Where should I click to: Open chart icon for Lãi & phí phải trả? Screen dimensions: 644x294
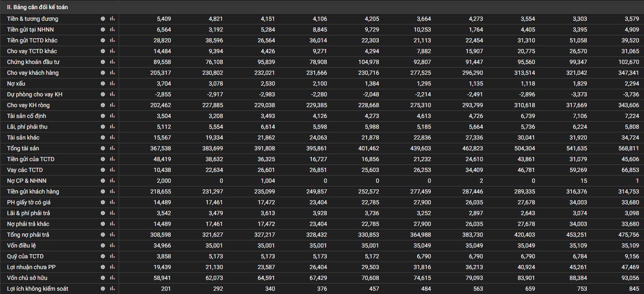pos(112,213)
